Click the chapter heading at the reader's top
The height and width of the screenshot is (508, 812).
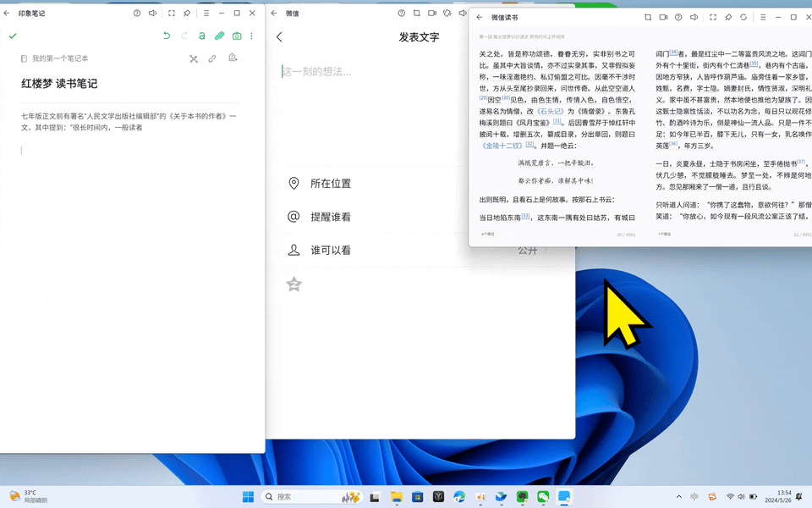pyautogui.click(x=522, y=36)
